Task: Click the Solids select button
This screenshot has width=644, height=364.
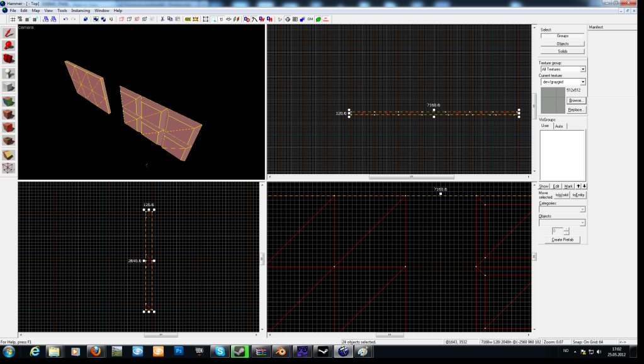Action: (x=562, y=52)
